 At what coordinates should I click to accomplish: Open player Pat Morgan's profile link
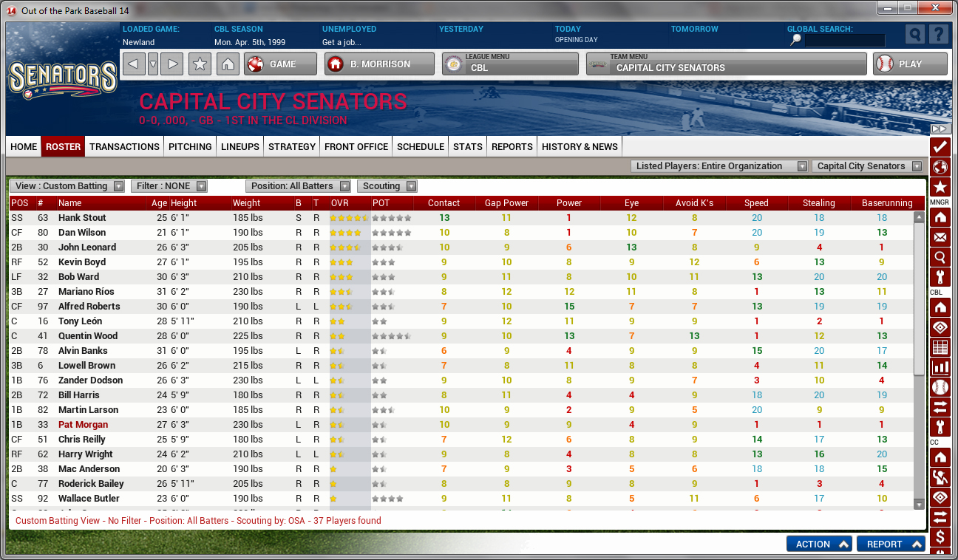coord(83,425)
